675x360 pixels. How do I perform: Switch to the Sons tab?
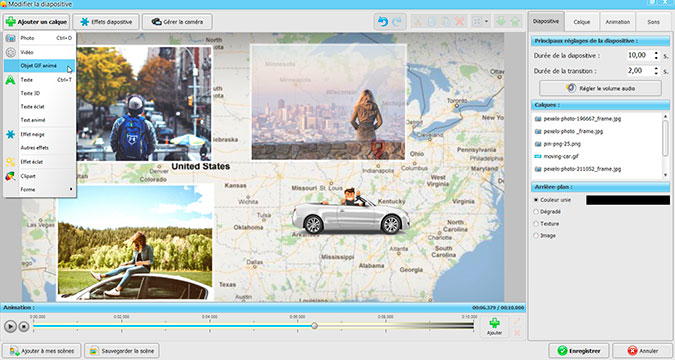(653, 22)
